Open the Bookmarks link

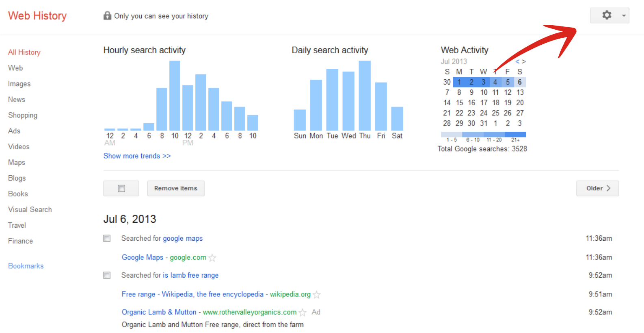[26, 266]
